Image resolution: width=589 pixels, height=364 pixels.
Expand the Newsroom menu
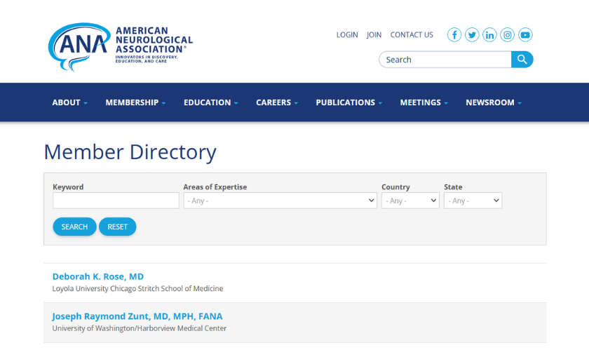point(494,102)
